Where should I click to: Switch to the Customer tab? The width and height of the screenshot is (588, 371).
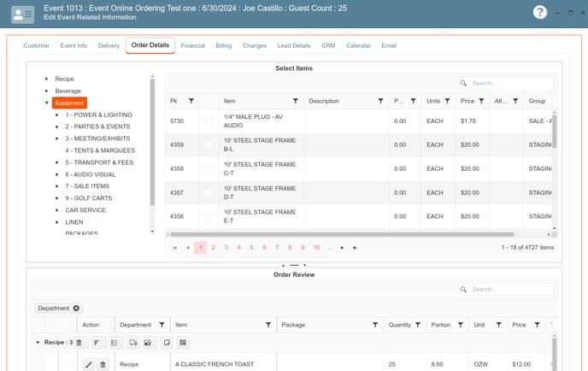(37, 46)
